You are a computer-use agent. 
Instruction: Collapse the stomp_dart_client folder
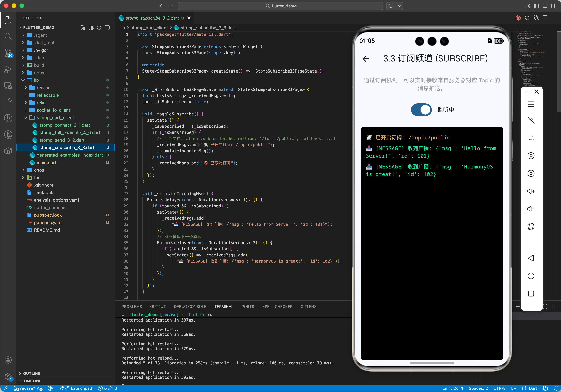pos(55,118)
